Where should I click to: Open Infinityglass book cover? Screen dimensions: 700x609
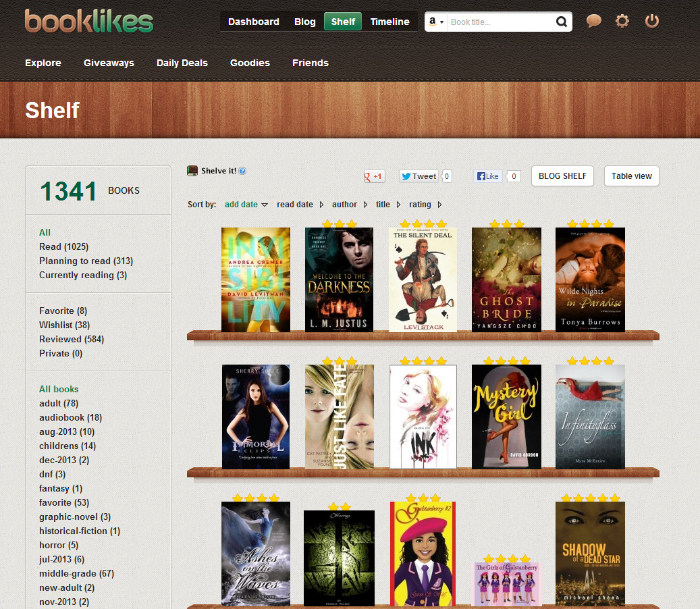[x=590, y=417]
